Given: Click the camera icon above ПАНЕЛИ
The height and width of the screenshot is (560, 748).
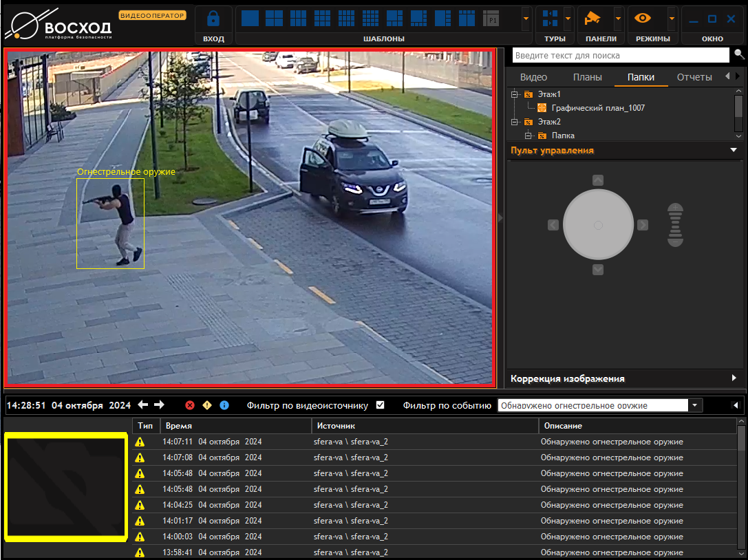Looking at the screenshot, I should (x=594, y=19).
